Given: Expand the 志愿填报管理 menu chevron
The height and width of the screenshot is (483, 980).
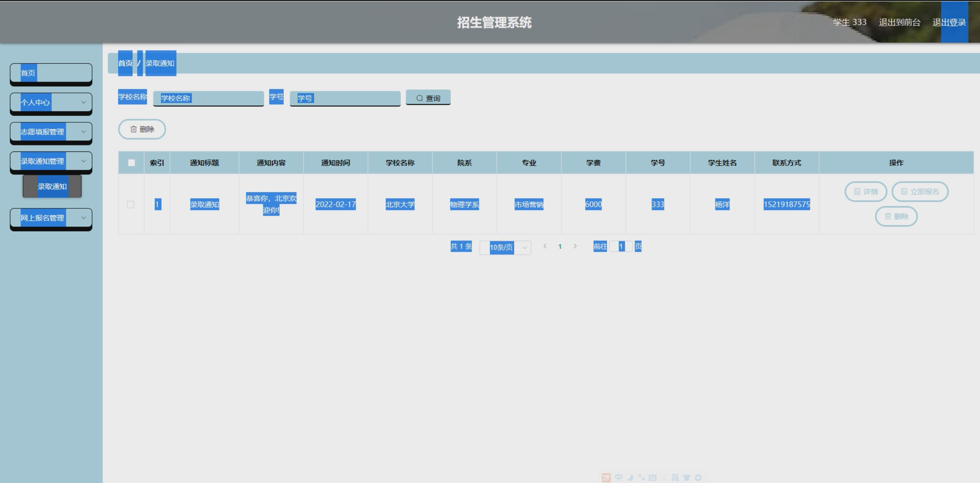Looking at the screenshot, I should 83,131.
